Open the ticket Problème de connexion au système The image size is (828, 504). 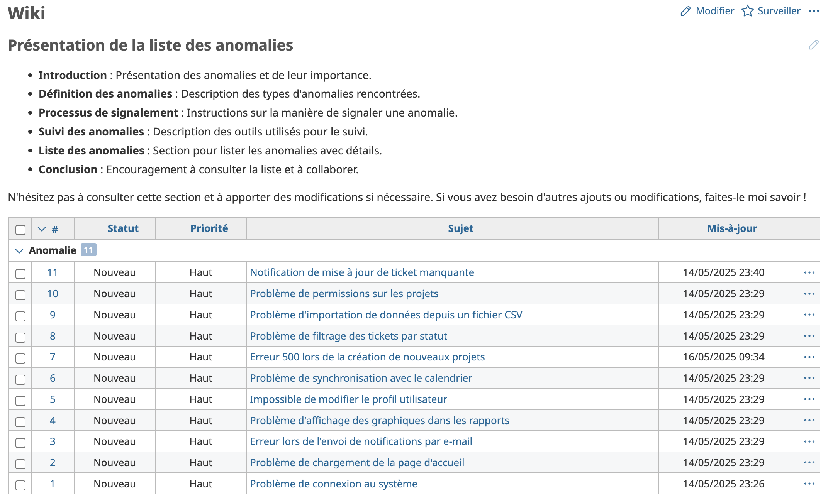333,484
